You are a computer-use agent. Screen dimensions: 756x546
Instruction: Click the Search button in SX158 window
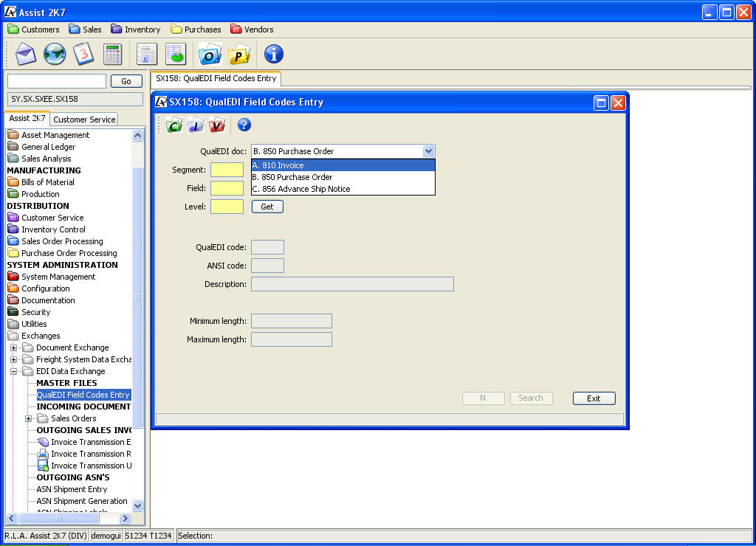coord(531,398)
